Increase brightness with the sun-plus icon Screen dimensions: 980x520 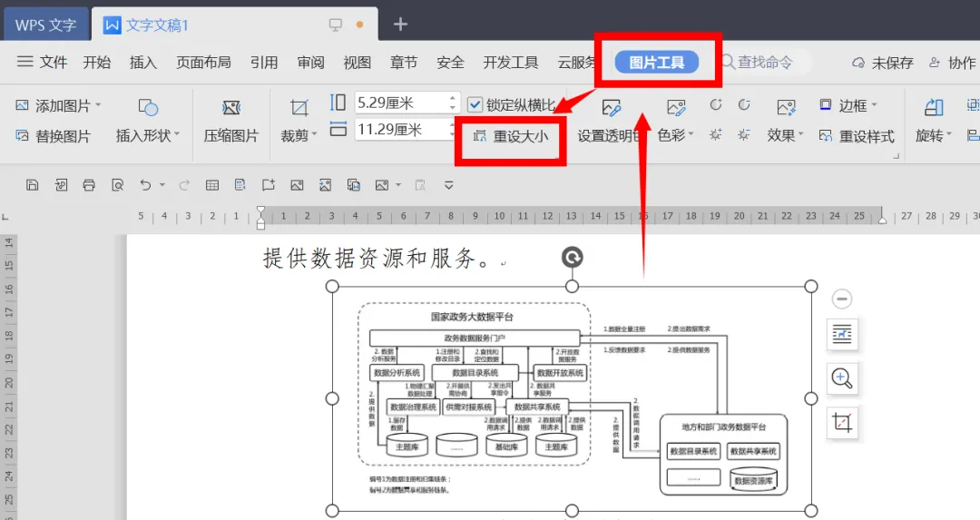point(716,134)
